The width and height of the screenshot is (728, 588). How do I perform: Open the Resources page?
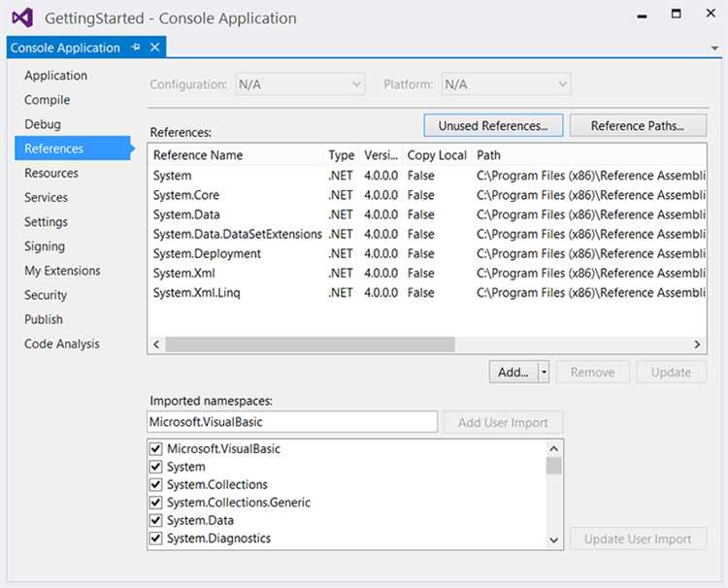51,173
